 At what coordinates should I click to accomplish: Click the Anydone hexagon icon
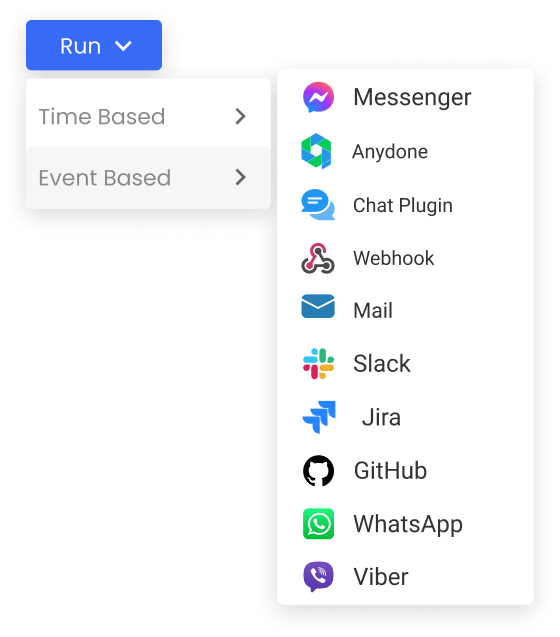click(x=316, y=151)
